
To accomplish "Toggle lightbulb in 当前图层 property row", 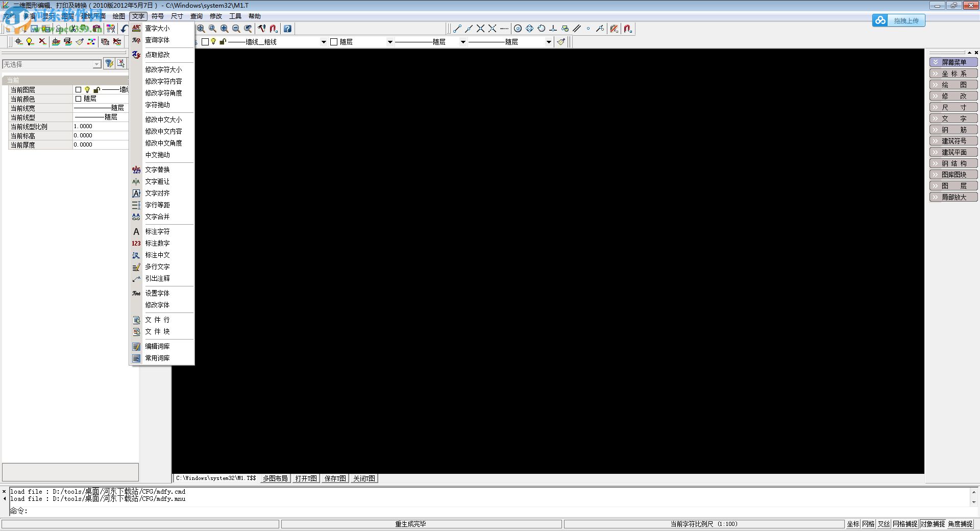I will click(x=87, y=89).
